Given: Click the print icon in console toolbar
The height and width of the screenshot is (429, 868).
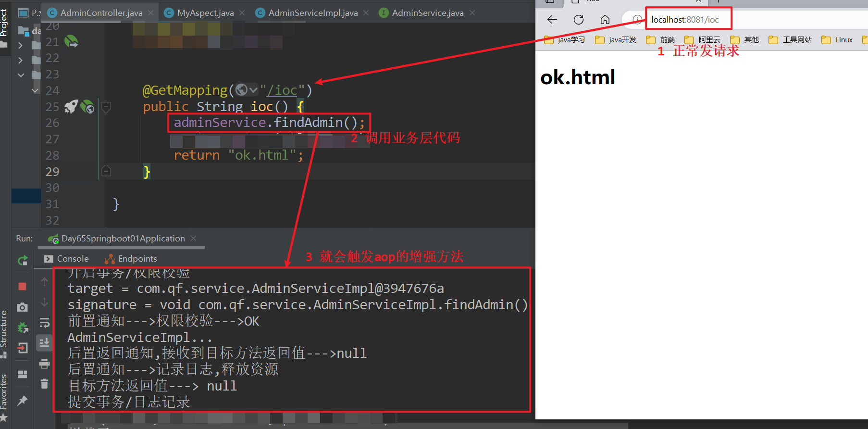Looking at the screenshot, I should (44, 364).
